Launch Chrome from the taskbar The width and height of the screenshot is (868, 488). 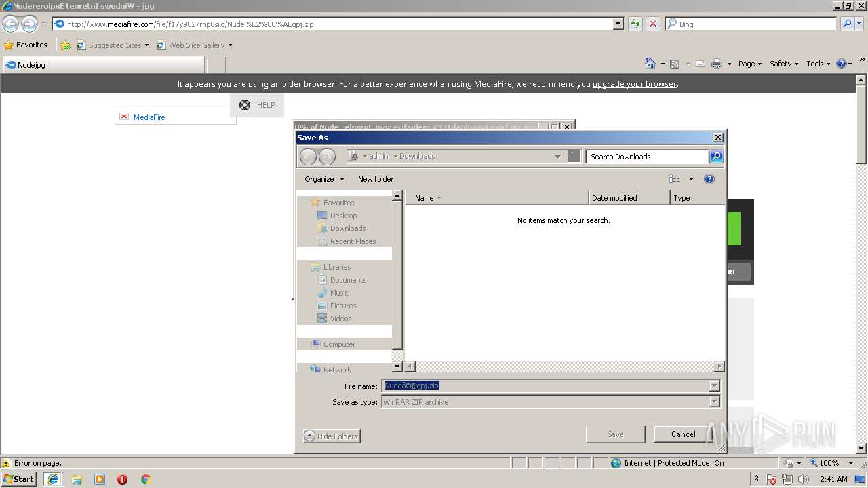tap(145, 479)
